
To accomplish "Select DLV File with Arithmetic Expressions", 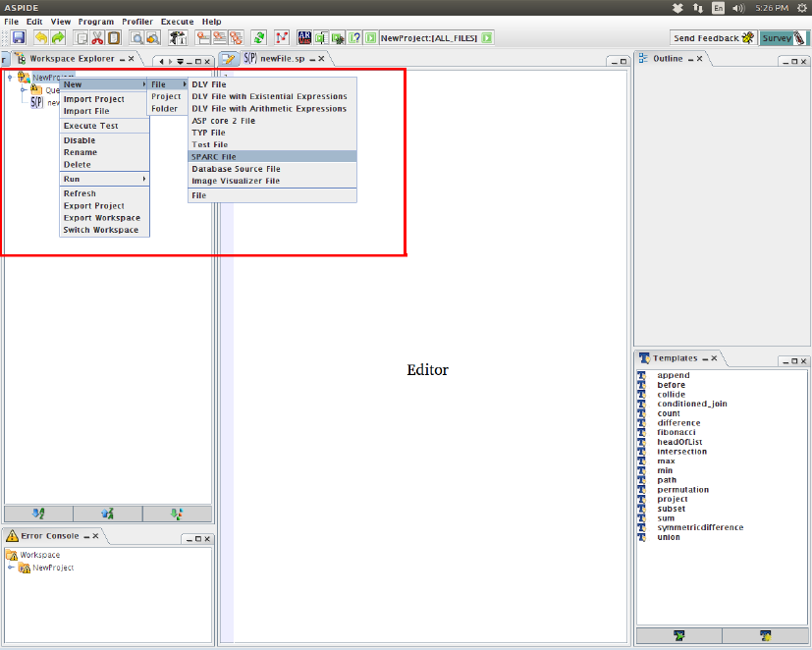I will pos(272,109).
